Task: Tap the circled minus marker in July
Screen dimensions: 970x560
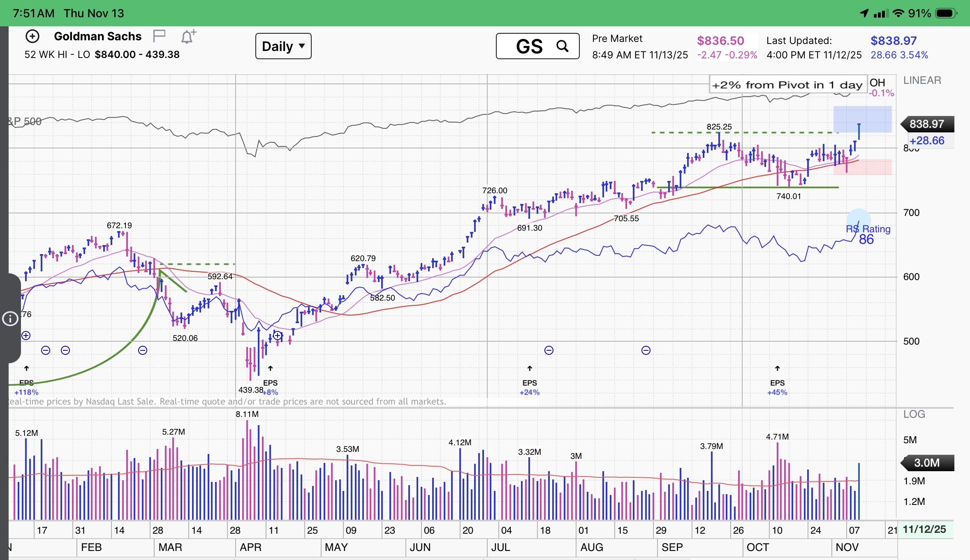Action: (x=549, y=350)
